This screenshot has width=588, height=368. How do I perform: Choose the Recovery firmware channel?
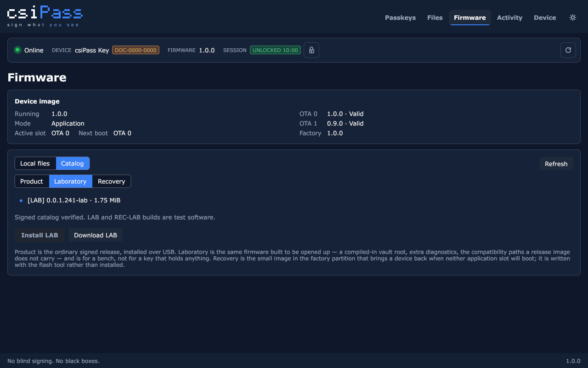click(112, 181)
